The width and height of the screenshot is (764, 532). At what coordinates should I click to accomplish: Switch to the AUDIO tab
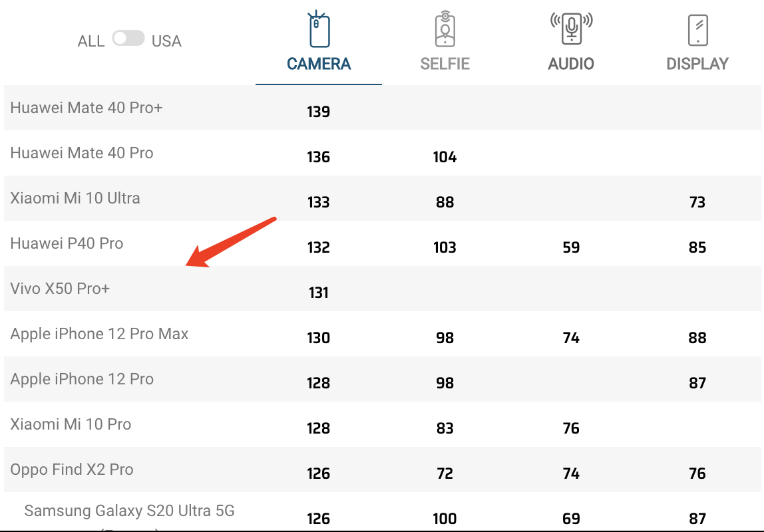click(571, 64)
